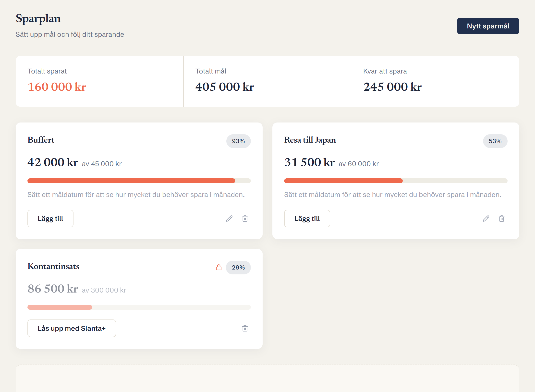Image resolution: width=535 pixels, height=392 pixels.
Task: Delete the Resa till Japan goal
Action: click(502, 219)
